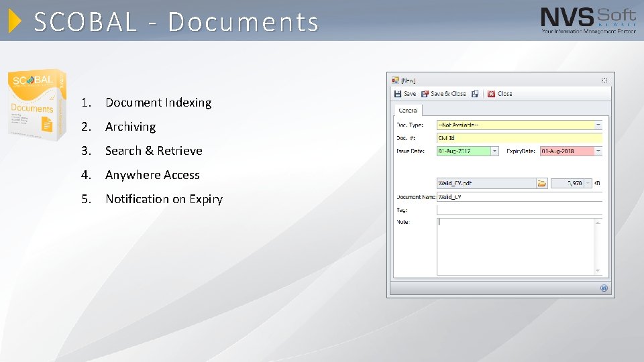Click the red Close toolbar button
Viewport: 644px width, 362px height.
click(x=500, y=94)
